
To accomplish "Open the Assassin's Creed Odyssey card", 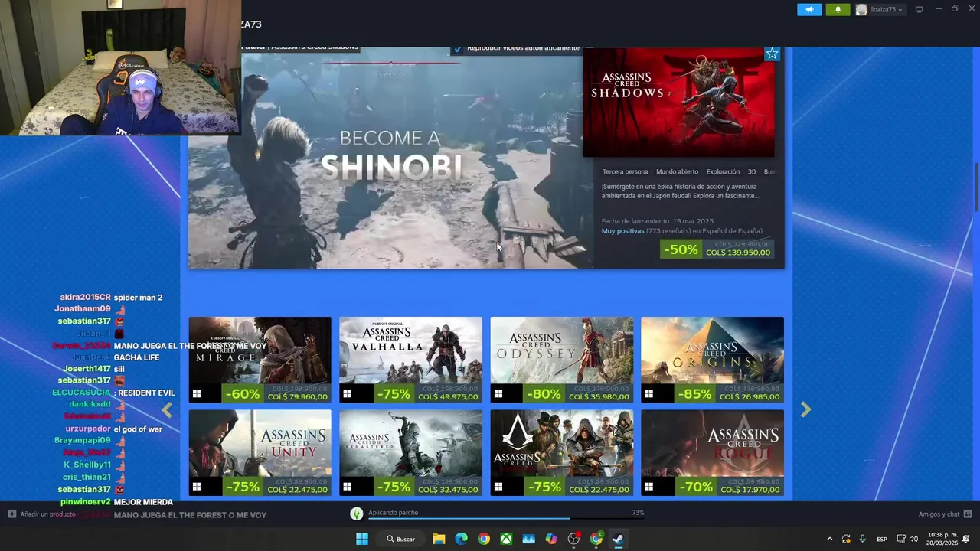I will click(561, 360).
